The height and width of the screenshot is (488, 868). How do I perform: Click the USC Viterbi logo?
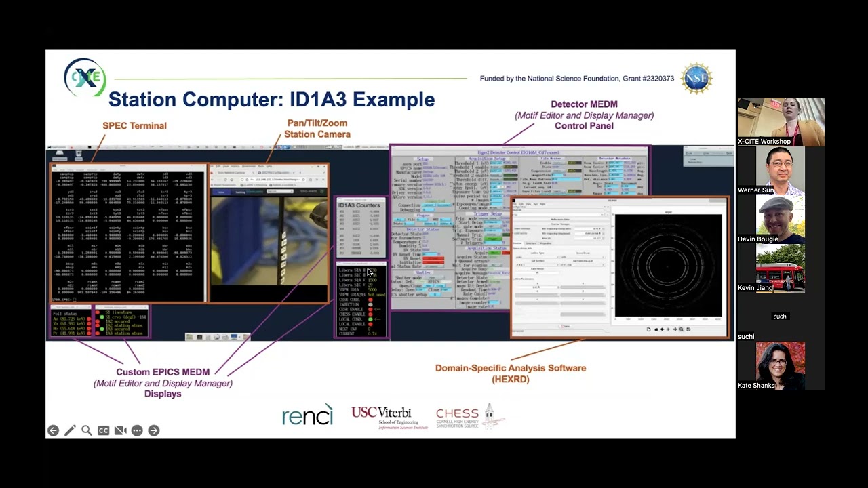389,417
